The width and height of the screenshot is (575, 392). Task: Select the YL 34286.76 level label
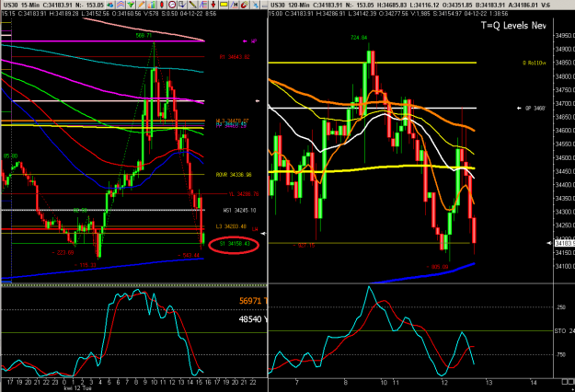tap(244, 193)
